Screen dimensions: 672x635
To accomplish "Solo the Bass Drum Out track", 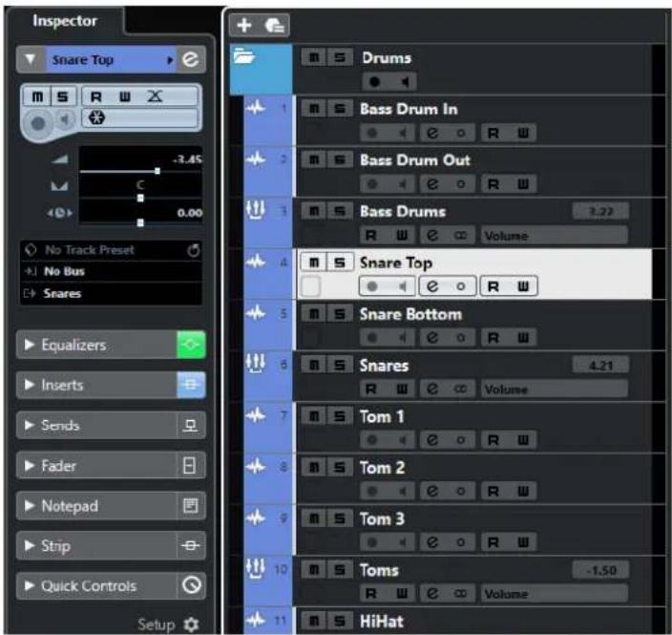I will (340, 159).
